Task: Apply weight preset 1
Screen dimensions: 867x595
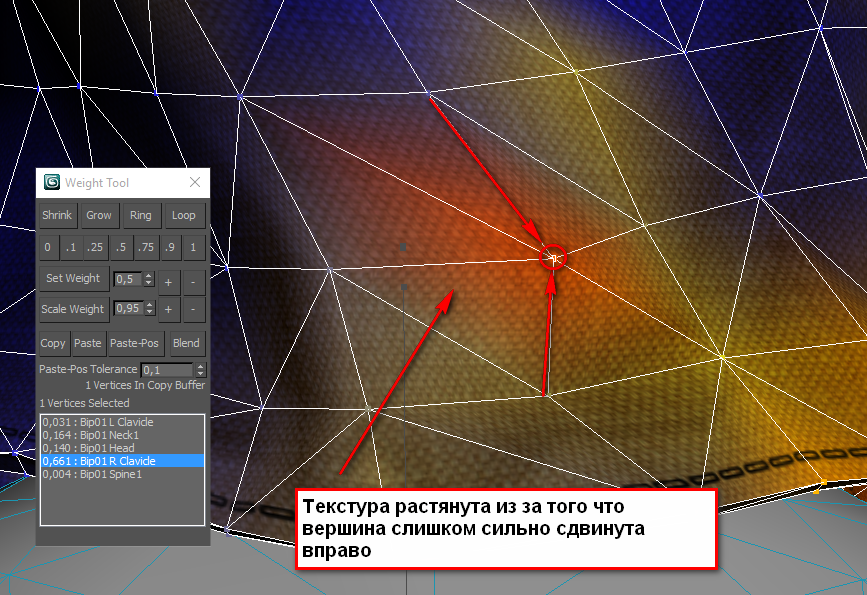Action: point(193,247)
